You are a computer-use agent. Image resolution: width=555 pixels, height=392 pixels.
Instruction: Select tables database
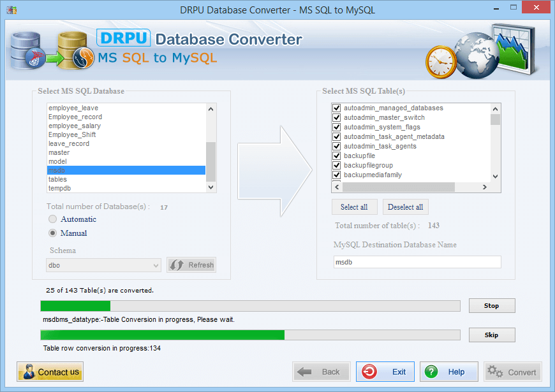[x=126, y=179]
